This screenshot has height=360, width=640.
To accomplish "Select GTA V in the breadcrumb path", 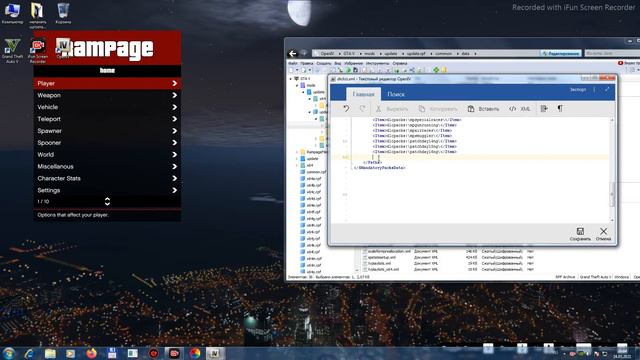I will 349,53.
